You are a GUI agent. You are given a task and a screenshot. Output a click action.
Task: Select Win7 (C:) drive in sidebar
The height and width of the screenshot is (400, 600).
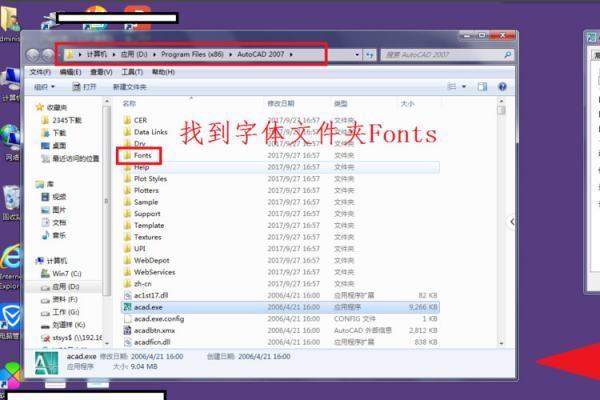pyautogui.click(x=65, y=273)
